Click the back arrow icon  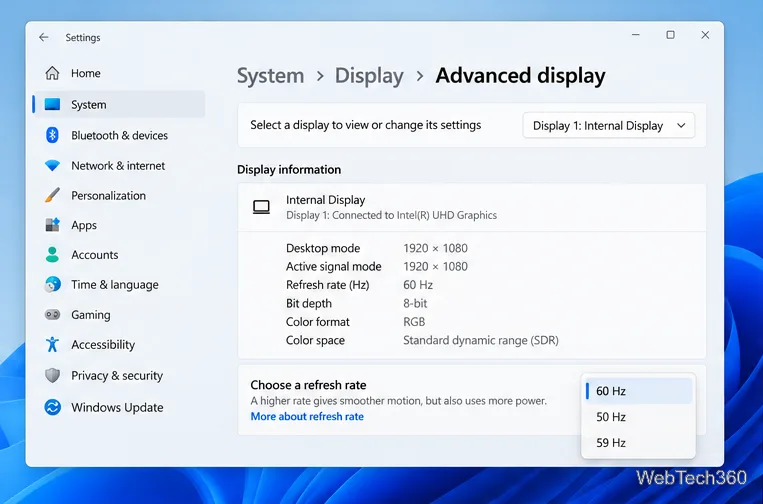(x=44, y=37)
